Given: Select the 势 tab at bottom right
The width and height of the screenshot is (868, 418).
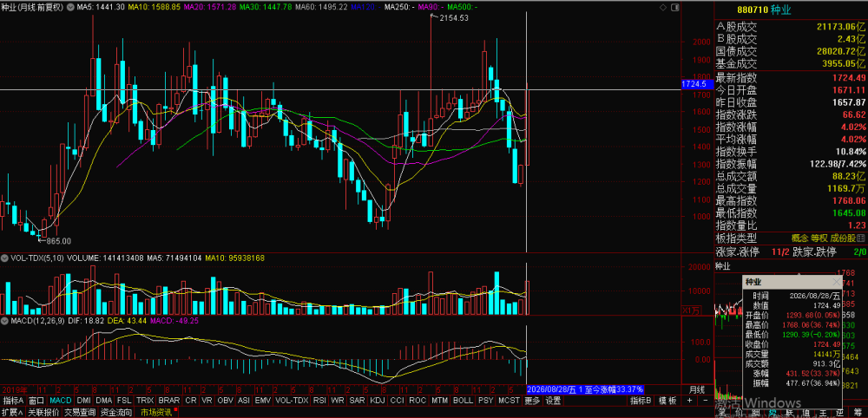Looking at the screenshot, I should 772,413.
